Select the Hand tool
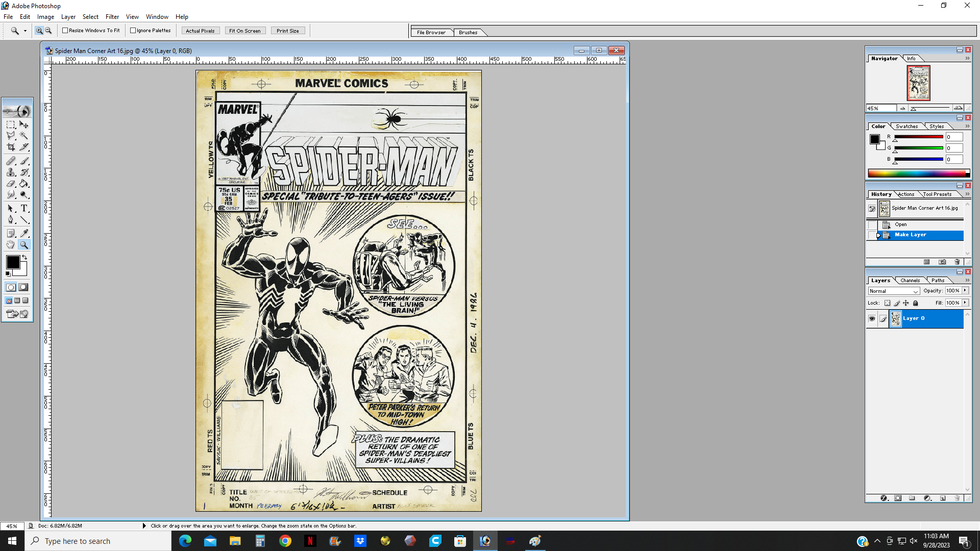The image size is (980, 551). tap(11, 245)
